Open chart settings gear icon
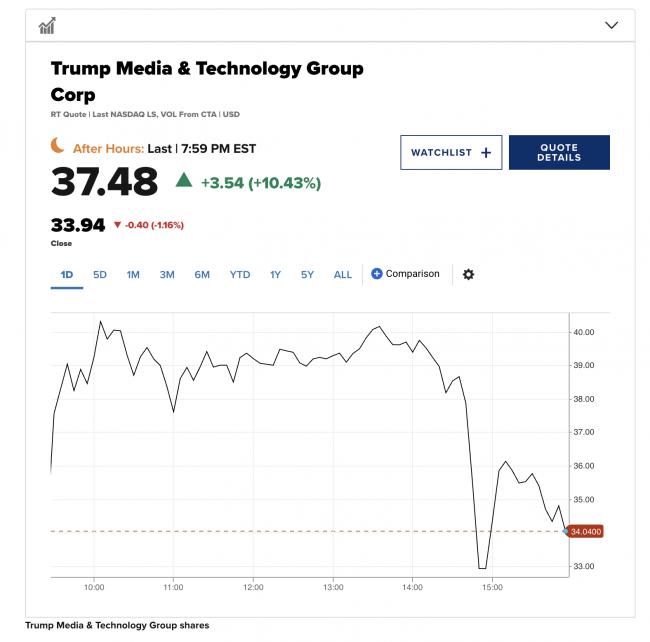Screen dimensions: 650x642 point(468,274)
